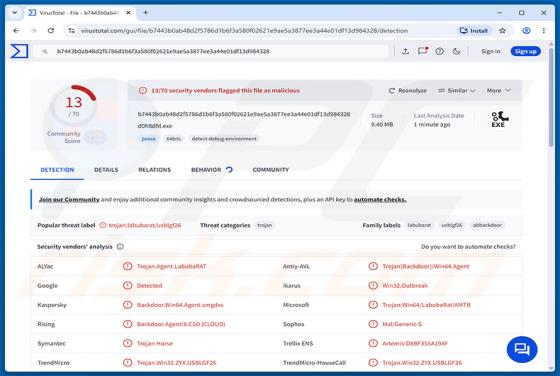Click the browser back arrow
The height and width of the screenshot is (376, 560).
click(16, 31)
